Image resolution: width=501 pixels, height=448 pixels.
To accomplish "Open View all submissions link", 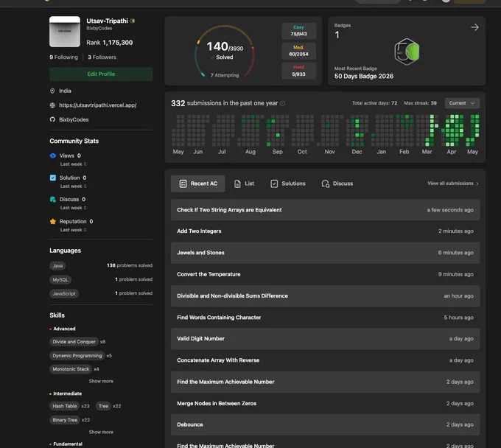I will coord(453,183).
